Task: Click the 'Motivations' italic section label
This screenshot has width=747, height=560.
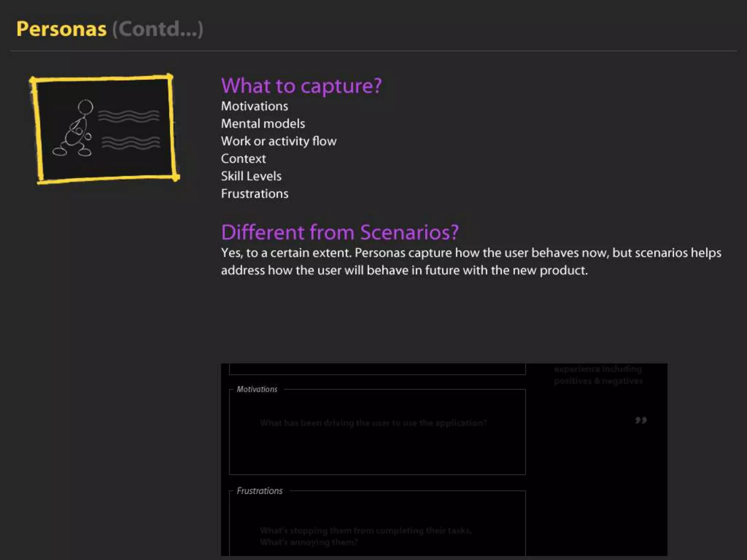Action: tap(257, 389)
